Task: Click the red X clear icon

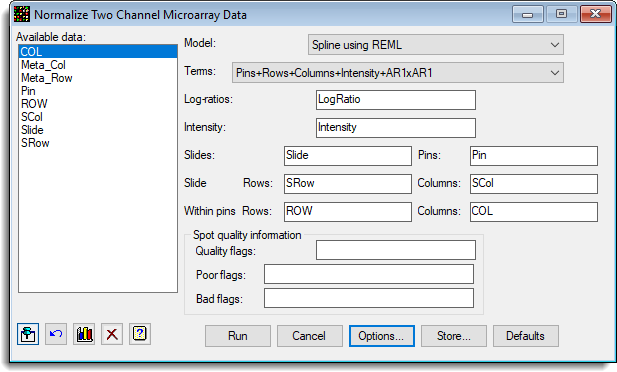Action: (x=112, y=334)
